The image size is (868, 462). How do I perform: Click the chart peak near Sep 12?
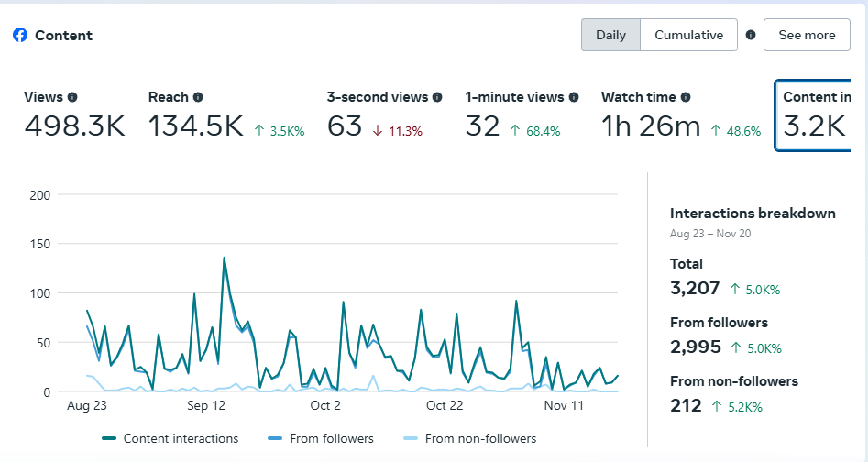224,258
